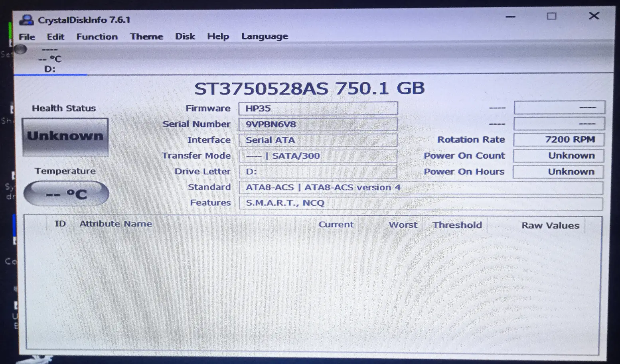Click the Health Status label
620x364 pixels.
(x=64, y=108)
